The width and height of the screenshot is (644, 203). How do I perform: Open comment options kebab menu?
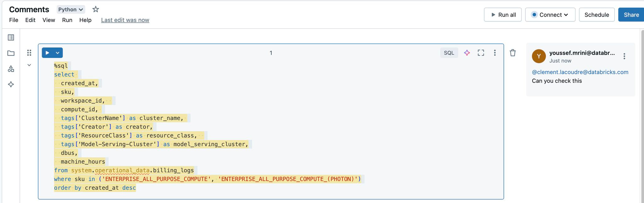624,56
